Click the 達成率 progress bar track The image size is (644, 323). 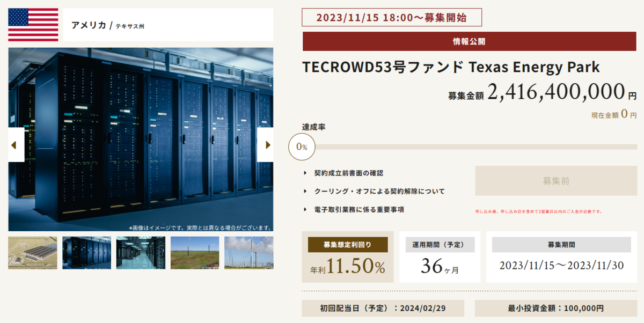click(x=475, y=146)
